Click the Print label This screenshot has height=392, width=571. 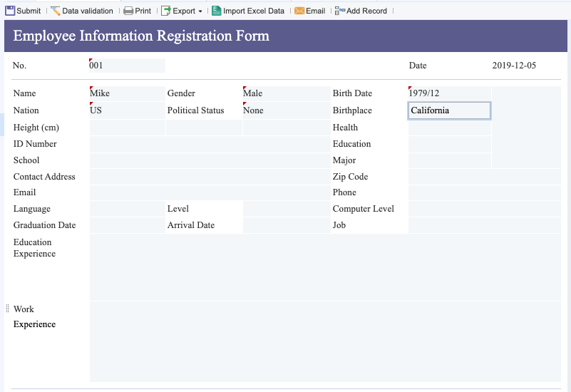tap(143, 11)
